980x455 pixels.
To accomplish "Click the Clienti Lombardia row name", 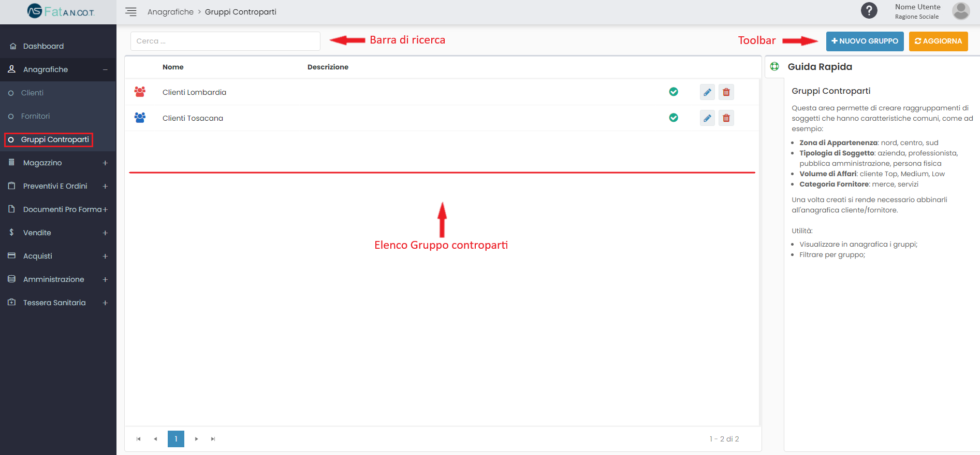I will tap(194, 92).
